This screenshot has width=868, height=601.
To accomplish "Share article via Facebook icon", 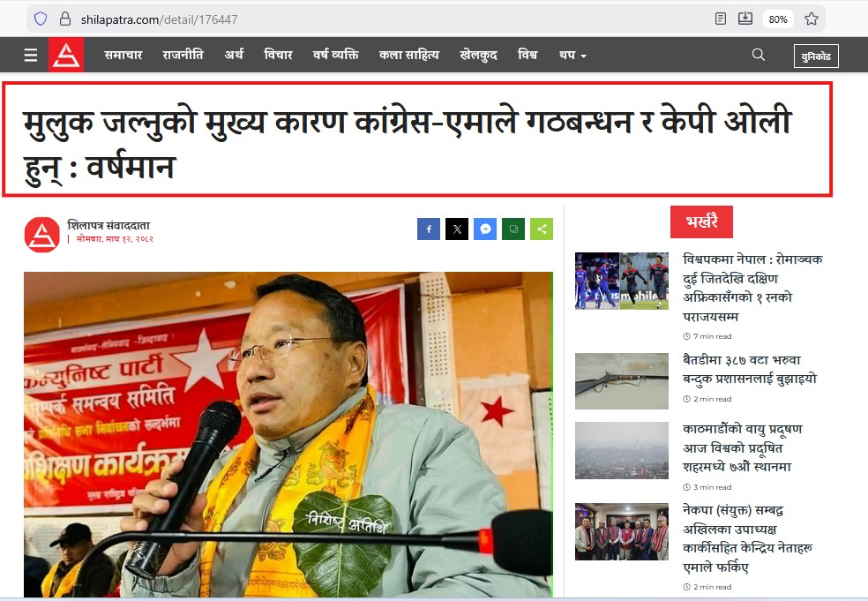I will click(x=429, y=229).
